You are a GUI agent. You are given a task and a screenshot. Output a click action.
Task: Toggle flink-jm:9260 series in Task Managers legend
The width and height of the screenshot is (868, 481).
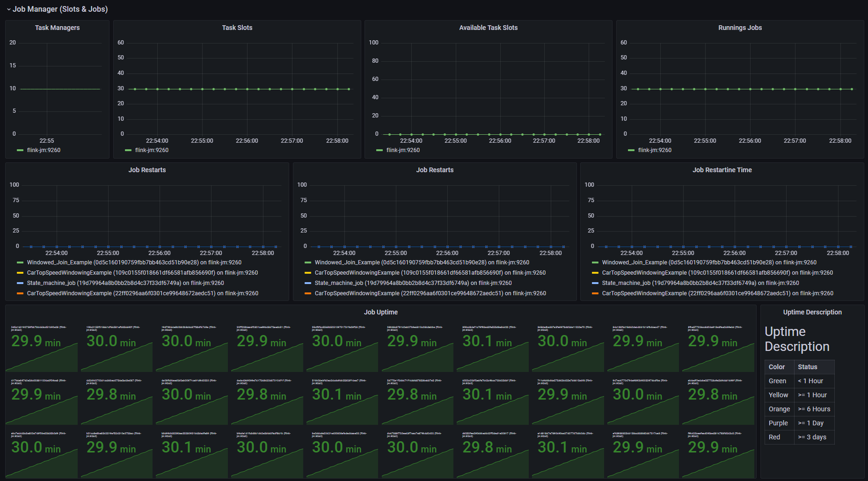(44, 150)
